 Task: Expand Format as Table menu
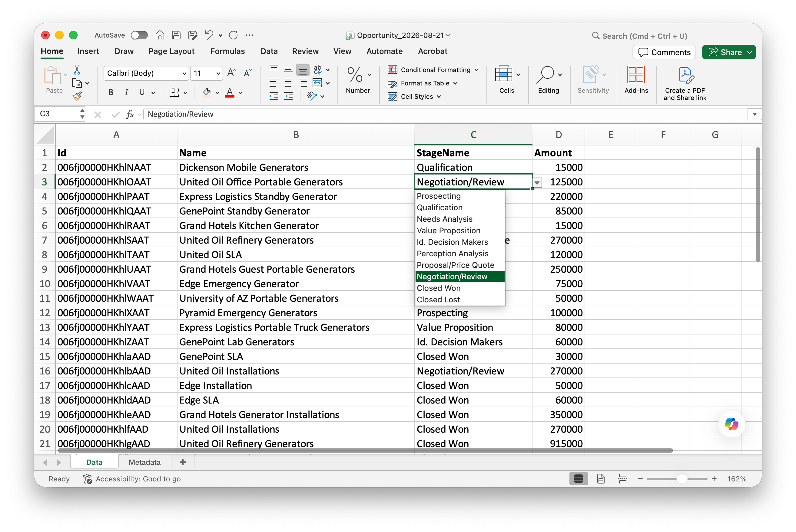pyautogui.click(x=456, y=83)
